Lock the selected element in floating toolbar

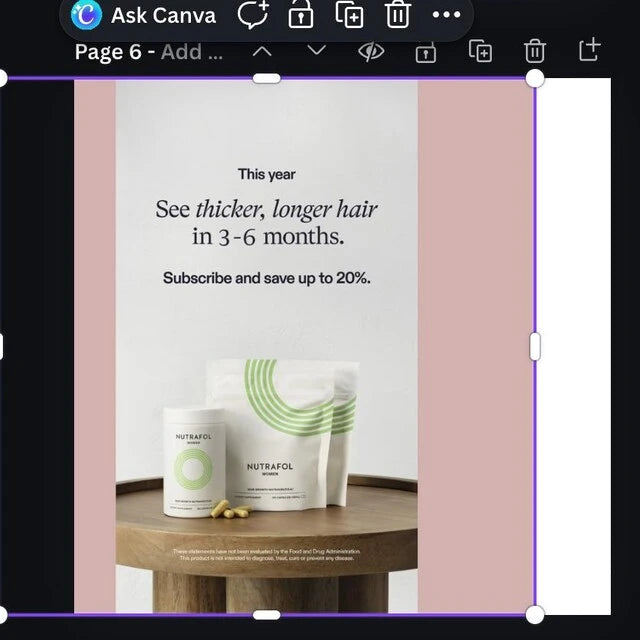tap(301, 15)
